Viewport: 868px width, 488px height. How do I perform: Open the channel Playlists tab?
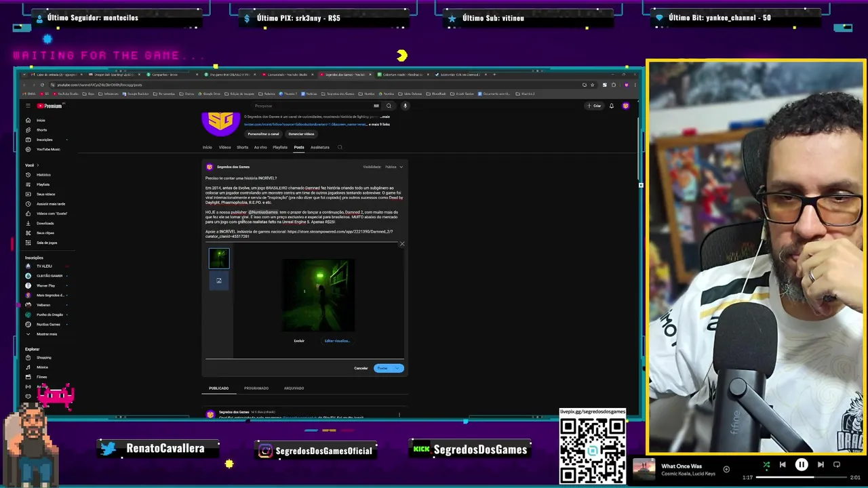coord(280,147)
